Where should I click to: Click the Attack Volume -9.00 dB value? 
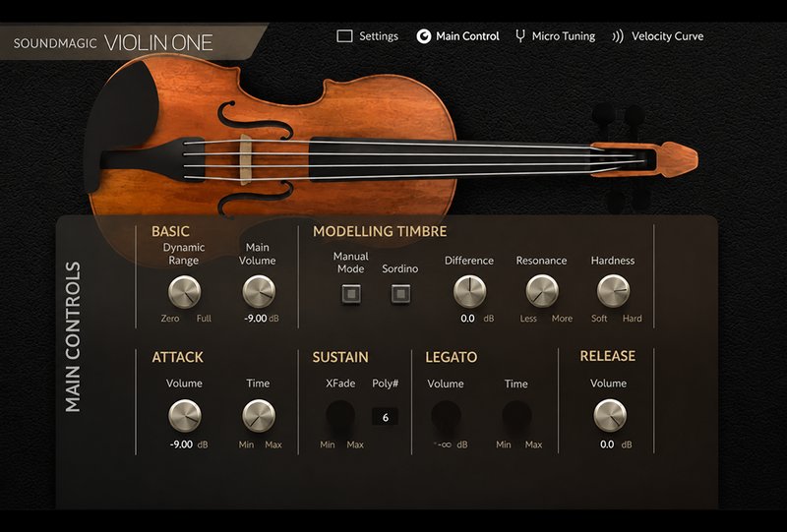click(188, 444)
